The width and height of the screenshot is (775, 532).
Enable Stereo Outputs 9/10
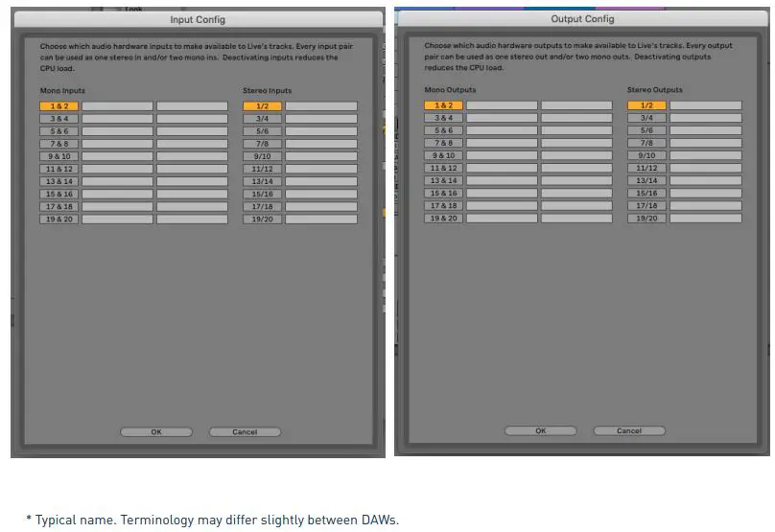[x=647, y=155]
